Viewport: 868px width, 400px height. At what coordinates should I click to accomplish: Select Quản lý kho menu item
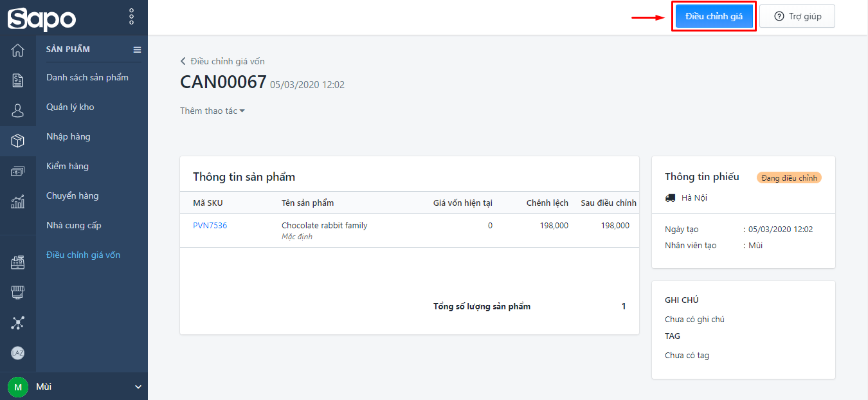(70, 107)
